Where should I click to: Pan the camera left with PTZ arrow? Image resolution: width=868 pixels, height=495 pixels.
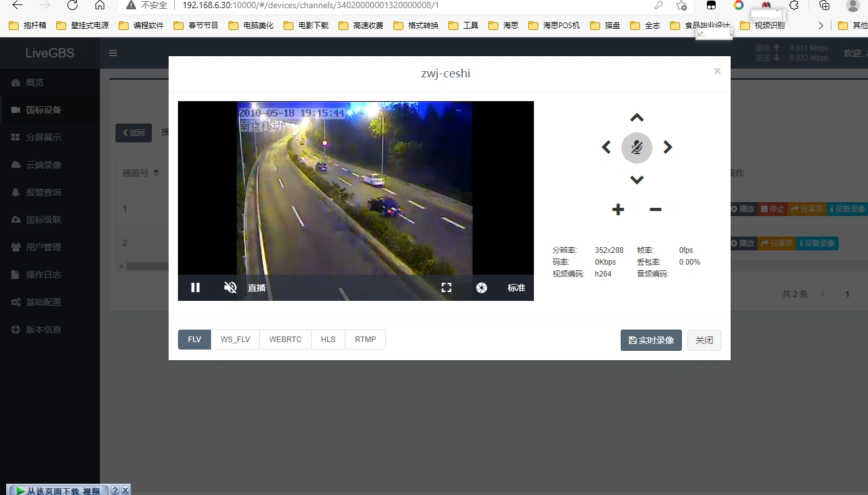606,147
